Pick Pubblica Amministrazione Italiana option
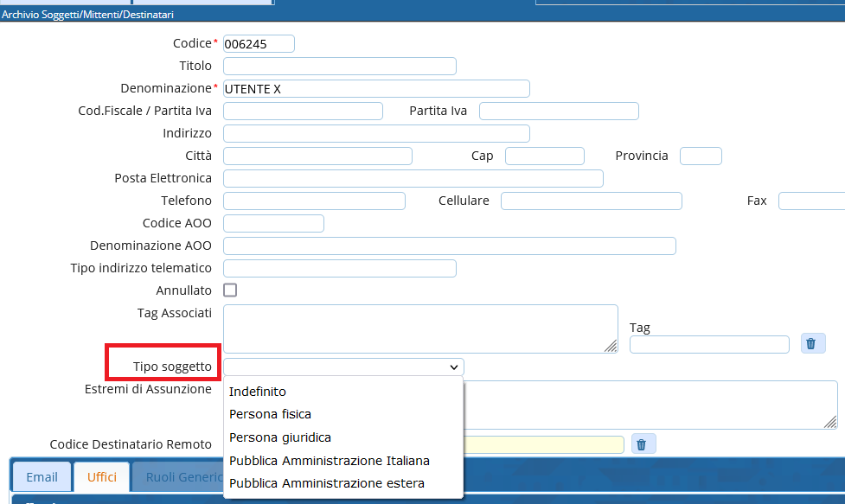This screenshot has width=845, height=504. [329, 460]
